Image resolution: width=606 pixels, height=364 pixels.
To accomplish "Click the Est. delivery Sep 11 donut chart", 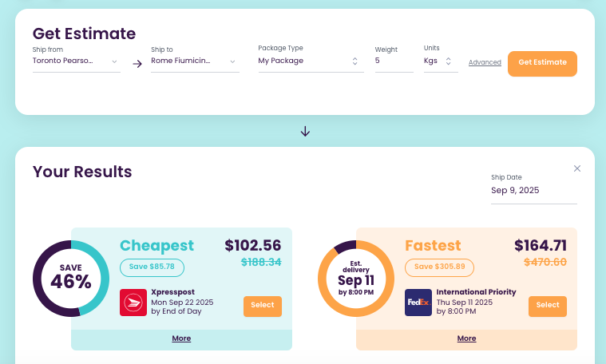I will (x=356, y=277).
